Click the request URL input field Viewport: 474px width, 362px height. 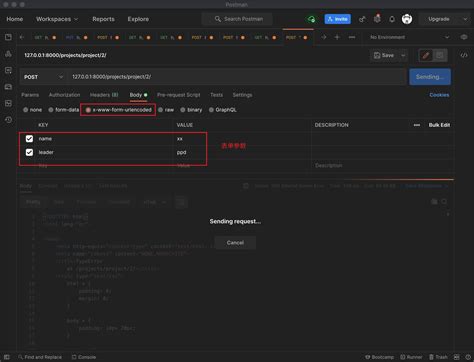click(x=237, y=77)
